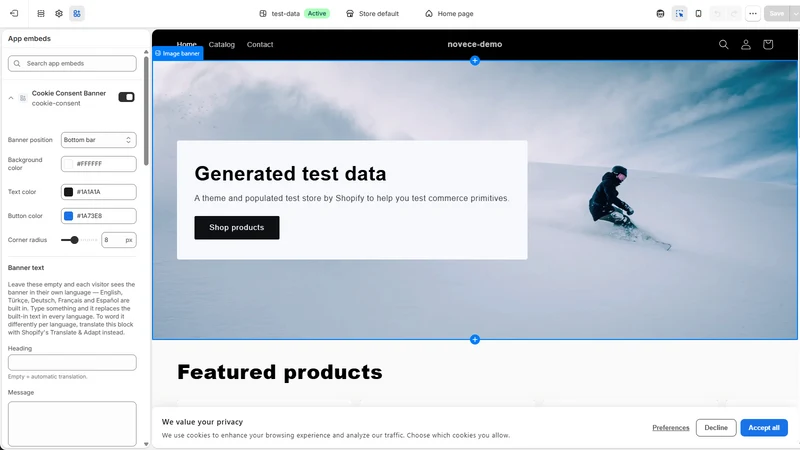Click the We value your privacy heading
The image size is (800, 450).
pos(202,422)
